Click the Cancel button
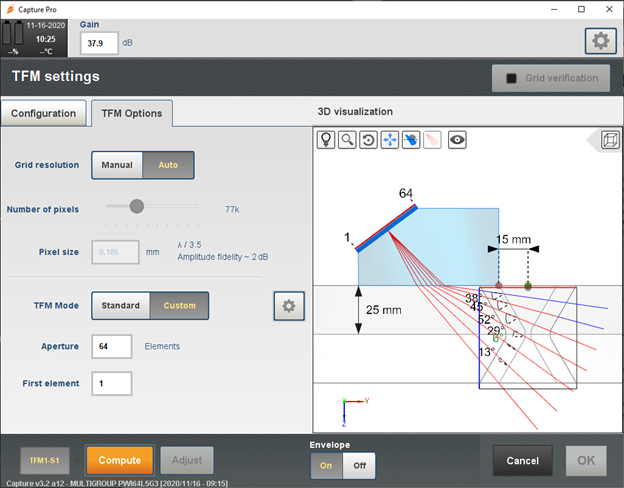The height and width of the screenshot is (488, 624). tap(523, 461)
